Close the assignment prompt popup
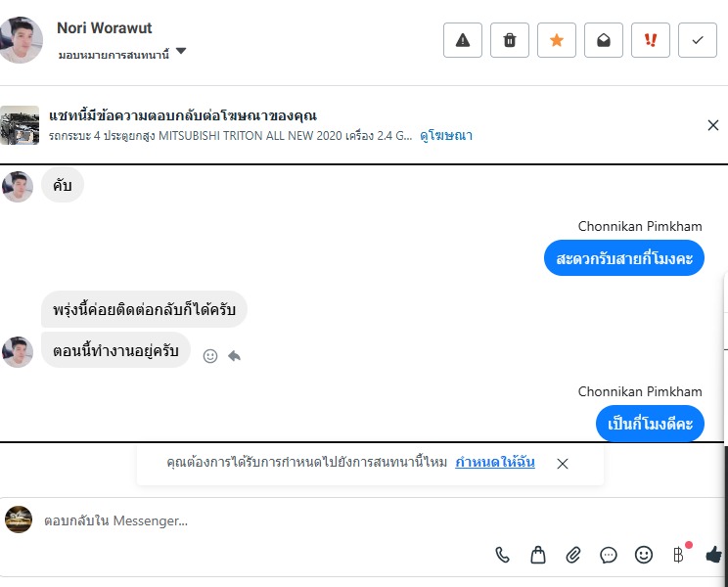This screenshot has height=587, width=728. click(x=563, y=464)
